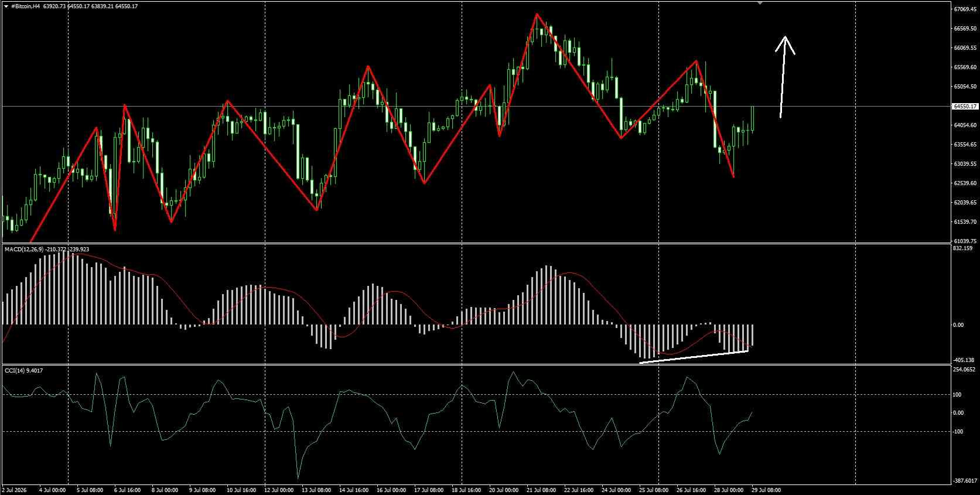This screenshot has width=980, height=495.
Task: Select the 63554.65 price level
Action: (x=964, y=145)
